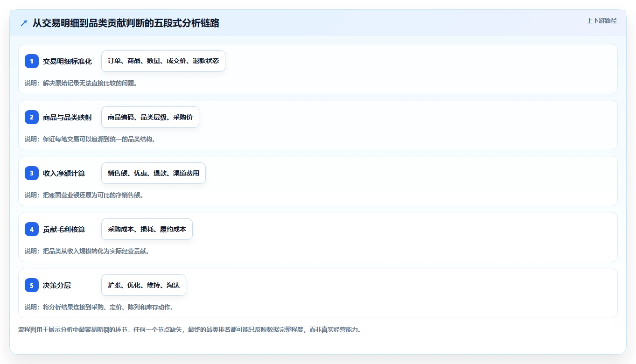This screenshot has width=636, height=364.
Task: Click the step 5 number badge
Action: (x=32, y=285)
